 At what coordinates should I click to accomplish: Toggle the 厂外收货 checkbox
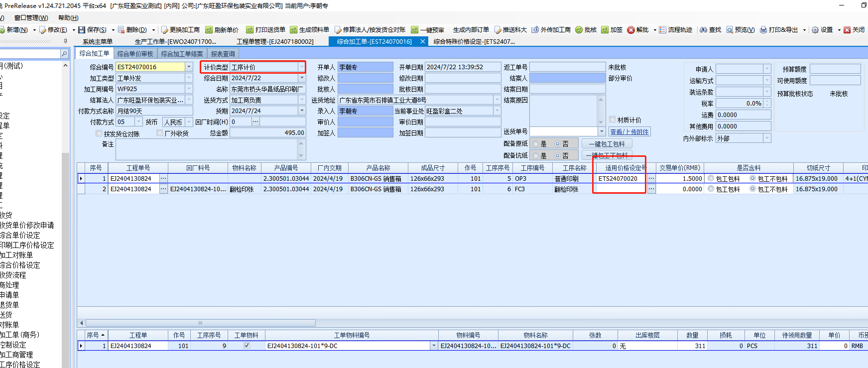159,133
